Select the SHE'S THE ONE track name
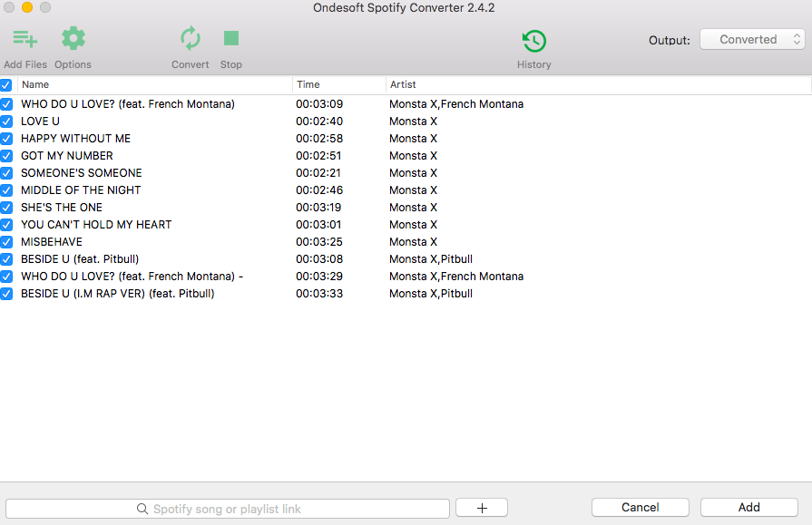The width and height of the screenshot is (812, 525). click(62, 208)
